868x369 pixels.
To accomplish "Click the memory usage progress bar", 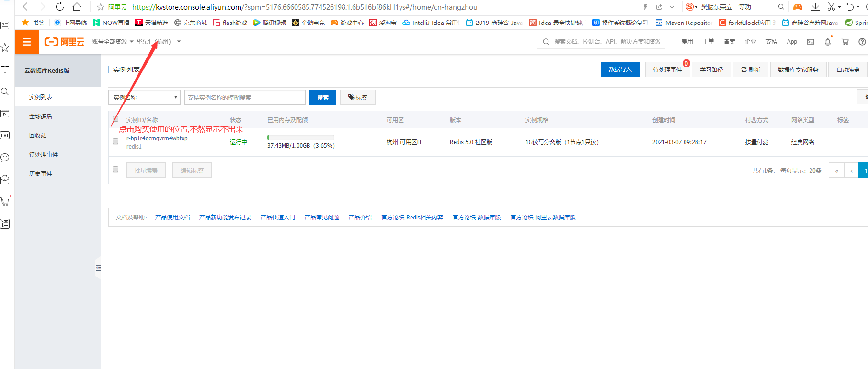I will (x=300, y=138).
